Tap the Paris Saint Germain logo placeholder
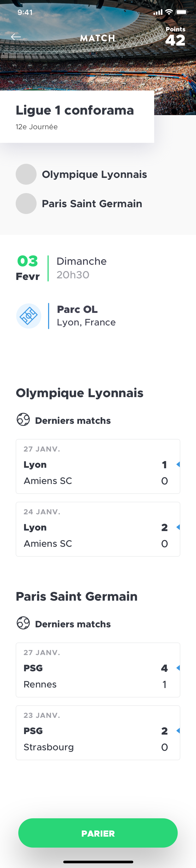This screenshot has height=868, width=196. [26, 204]
